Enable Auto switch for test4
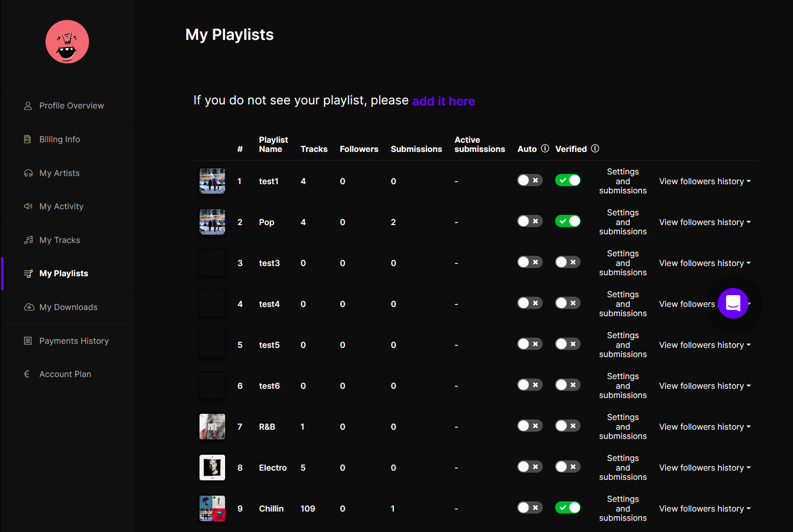Viewport: 793px width, 532px height. pyautogui.click(x=530, y=303)
